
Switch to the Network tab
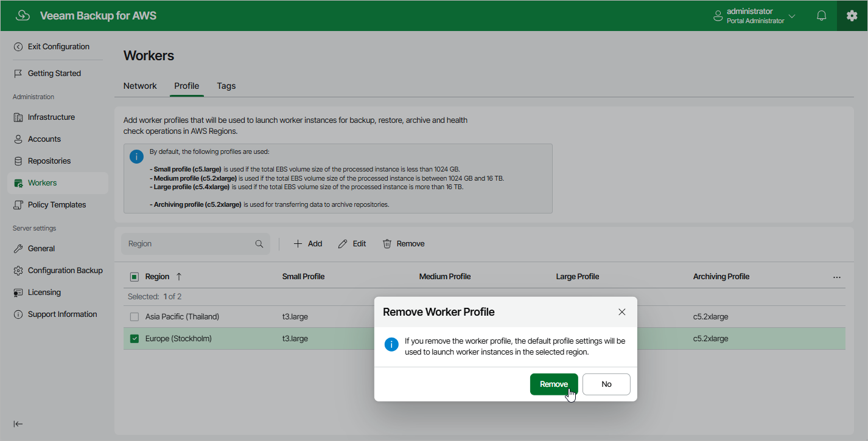pos(140,86)
